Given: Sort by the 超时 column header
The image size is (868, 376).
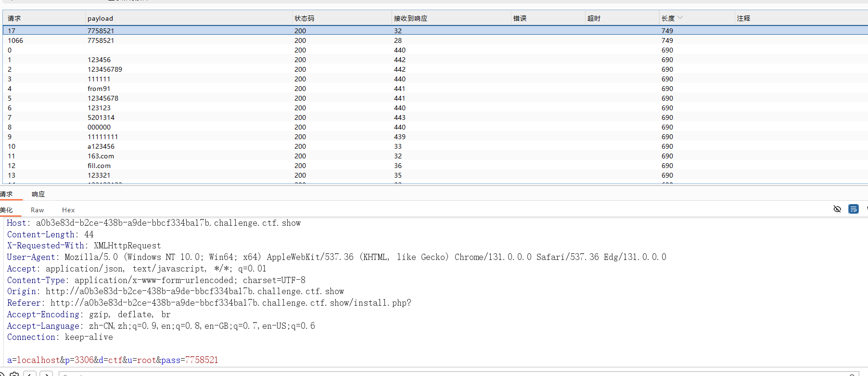Looking at the screenshot, I should coord(622,18).
